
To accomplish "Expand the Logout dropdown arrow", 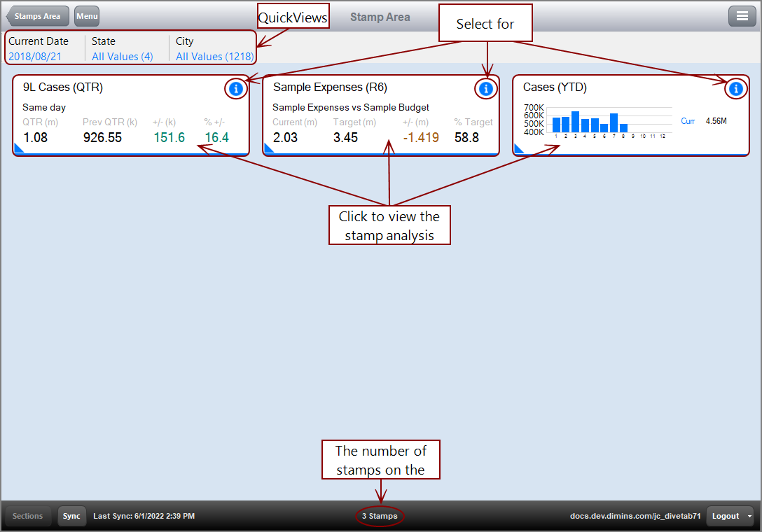I will (x=749, y=516).
